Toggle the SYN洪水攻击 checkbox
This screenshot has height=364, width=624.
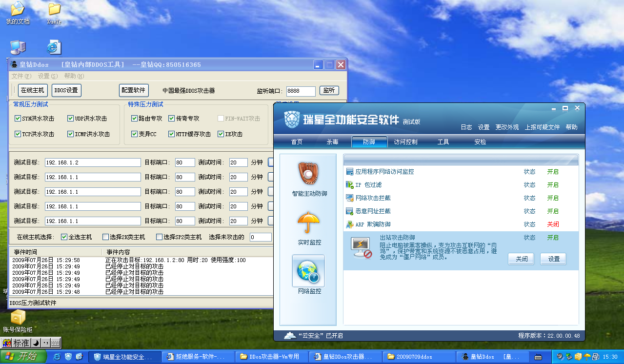point(18,119)
